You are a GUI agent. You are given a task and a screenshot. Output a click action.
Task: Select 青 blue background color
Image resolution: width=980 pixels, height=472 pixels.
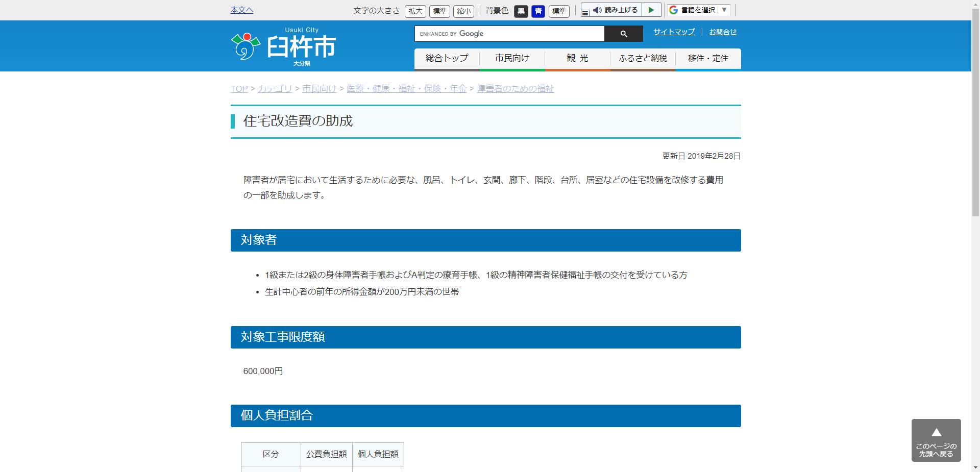[538, 11]
